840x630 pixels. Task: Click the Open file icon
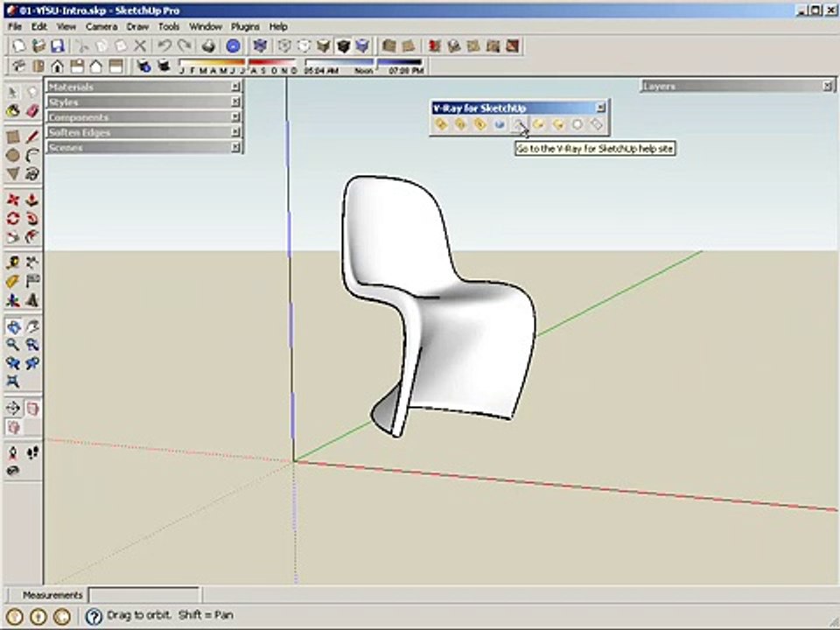pos(38,46)
